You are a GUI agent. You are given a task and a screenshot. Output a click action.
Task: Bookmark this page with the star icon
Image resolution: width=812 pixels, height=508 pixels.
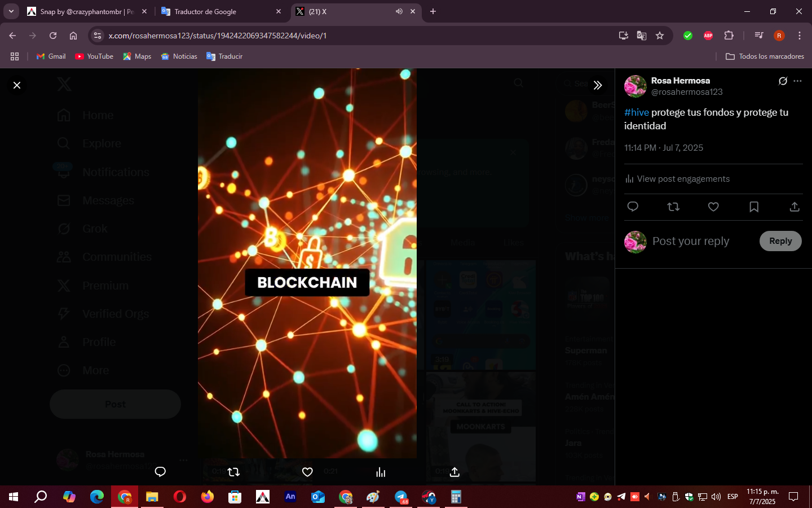(x=660, y=36)
